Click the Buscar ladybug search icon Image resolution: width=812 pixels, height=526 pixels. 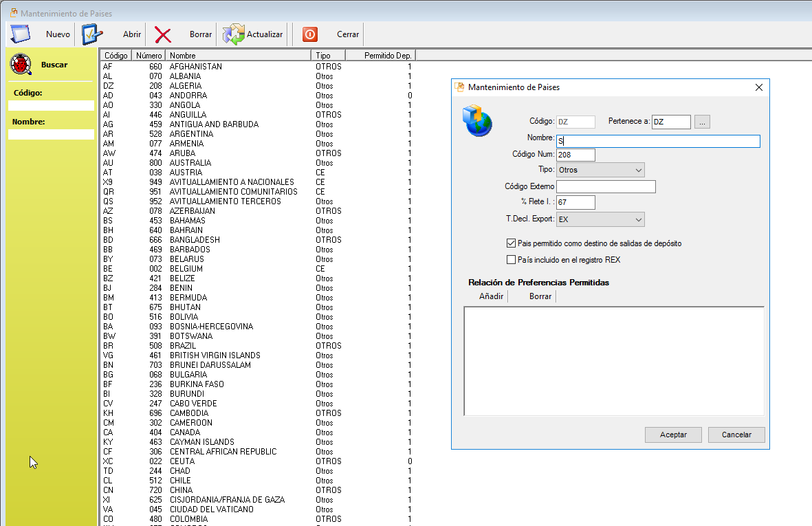tap(21, 65)
